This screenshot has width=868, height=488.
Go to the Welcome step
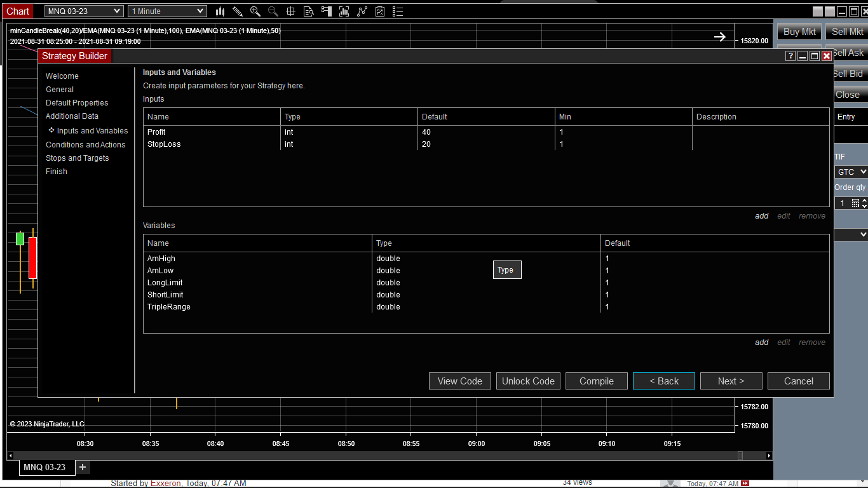pyautogui.click(x=62, y=76)
